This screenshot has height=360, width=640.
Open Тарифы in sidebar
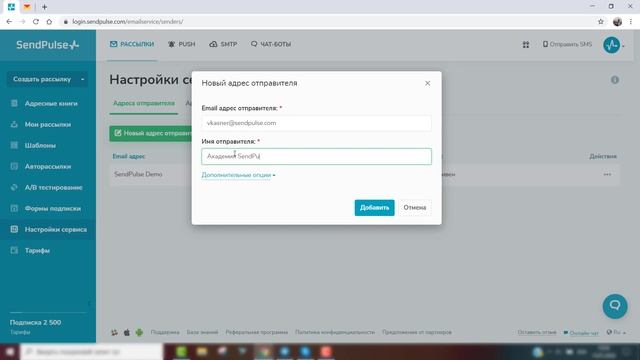(37, 251)
